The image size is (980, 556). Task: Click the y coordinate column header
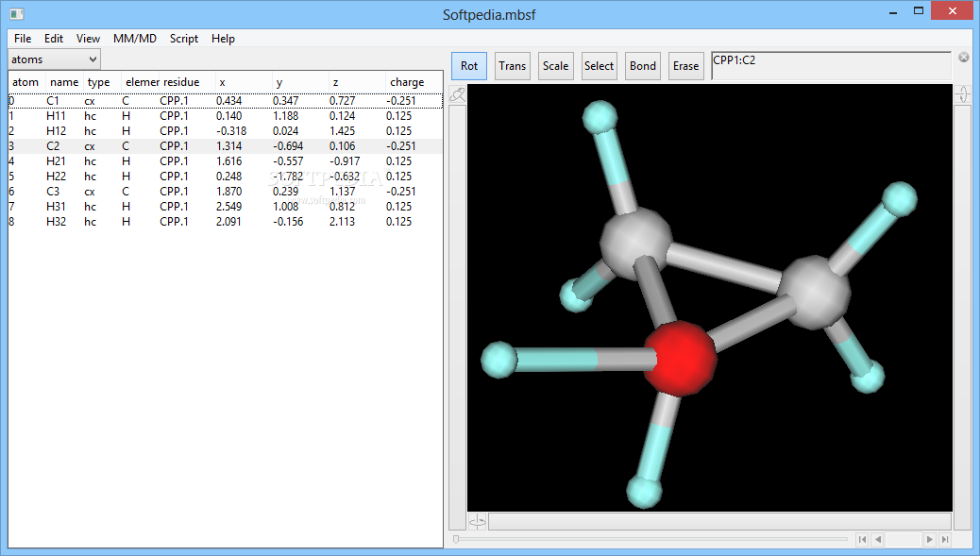300,82
